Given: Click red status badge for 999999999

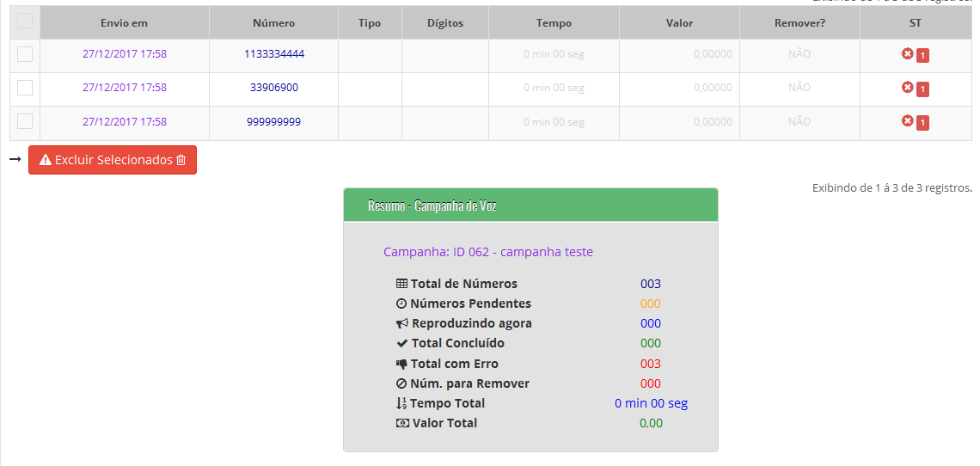Looking at the screenshot, I should pyautogui.click(x=922, y=123).
